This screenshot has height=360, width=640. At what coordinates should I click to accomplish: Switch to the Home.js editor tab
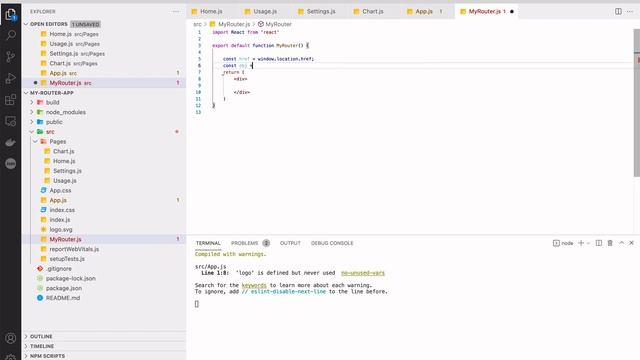pyautogui.click(x=211, y=11)
